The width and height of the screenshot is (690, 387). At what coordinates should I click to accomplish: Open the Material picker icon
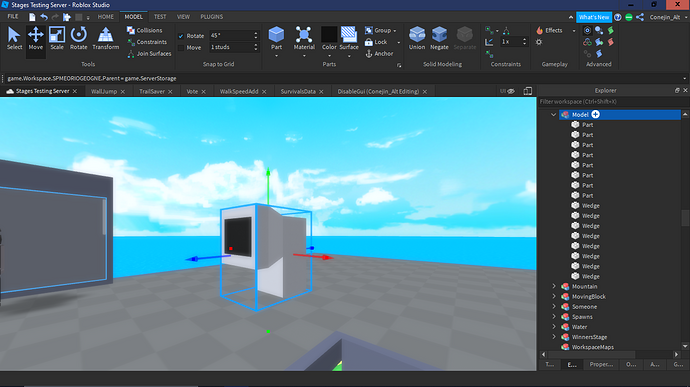pos(304,35)
